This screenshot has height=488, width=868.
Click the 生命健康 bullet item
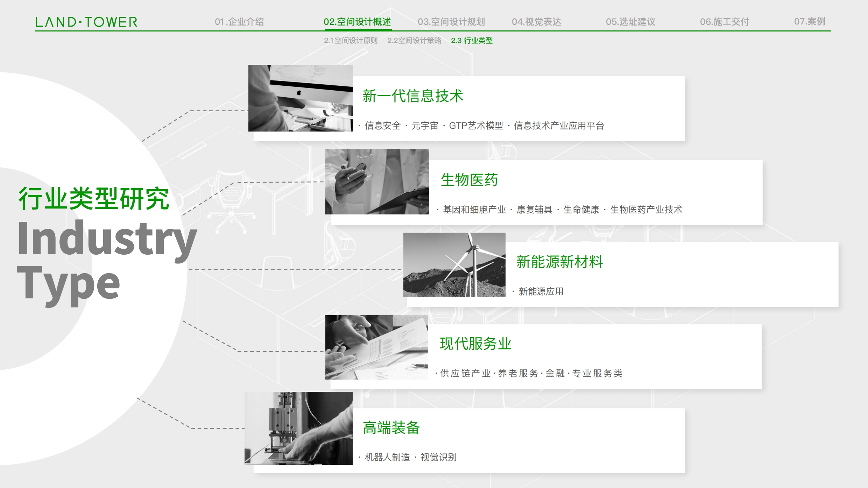[x=581, y=210]
